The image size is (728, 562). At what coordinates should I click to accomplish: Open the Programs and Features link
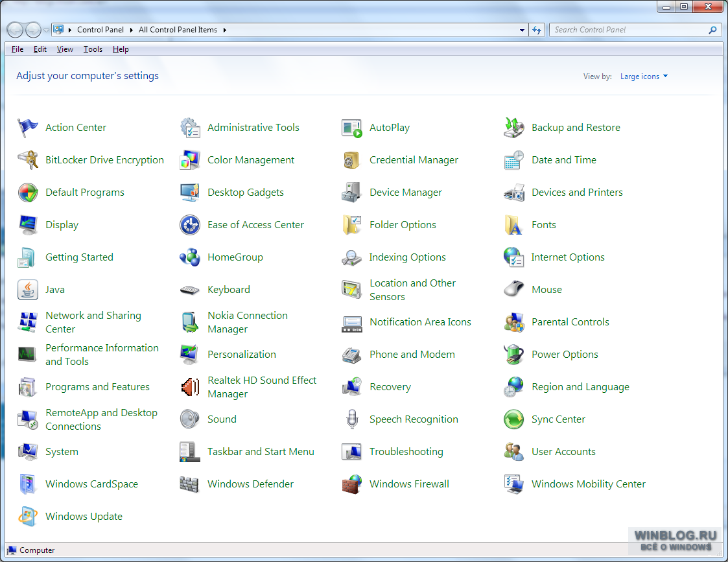[x=97, y=387]
